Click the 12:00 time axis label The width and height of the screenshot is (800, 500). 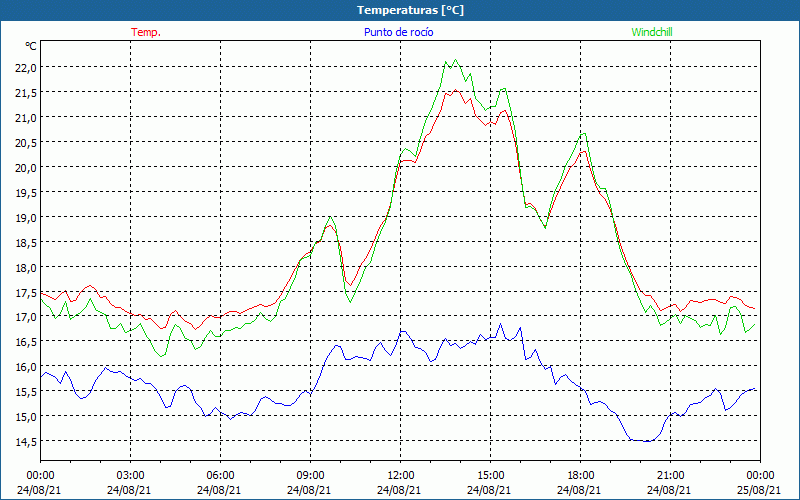click(x=401, y=476)
